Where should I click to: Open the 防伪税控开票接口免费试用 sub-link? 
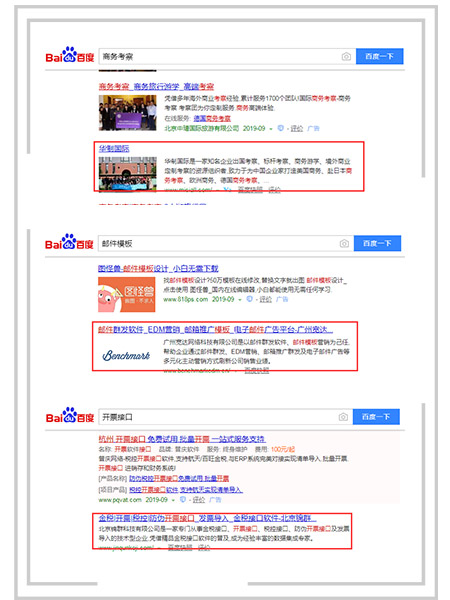(179, 479)
